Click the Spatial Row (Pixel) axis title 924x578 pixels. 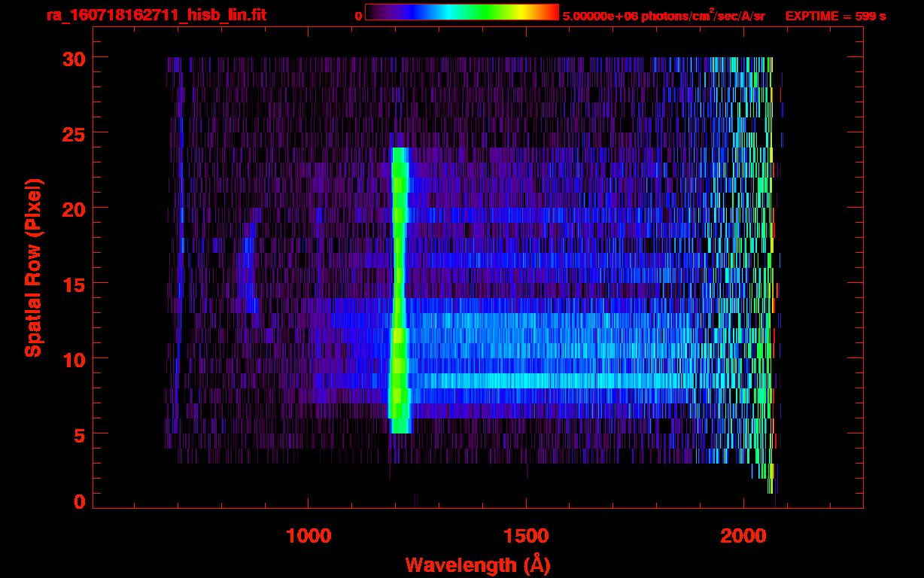click(33, 267)
